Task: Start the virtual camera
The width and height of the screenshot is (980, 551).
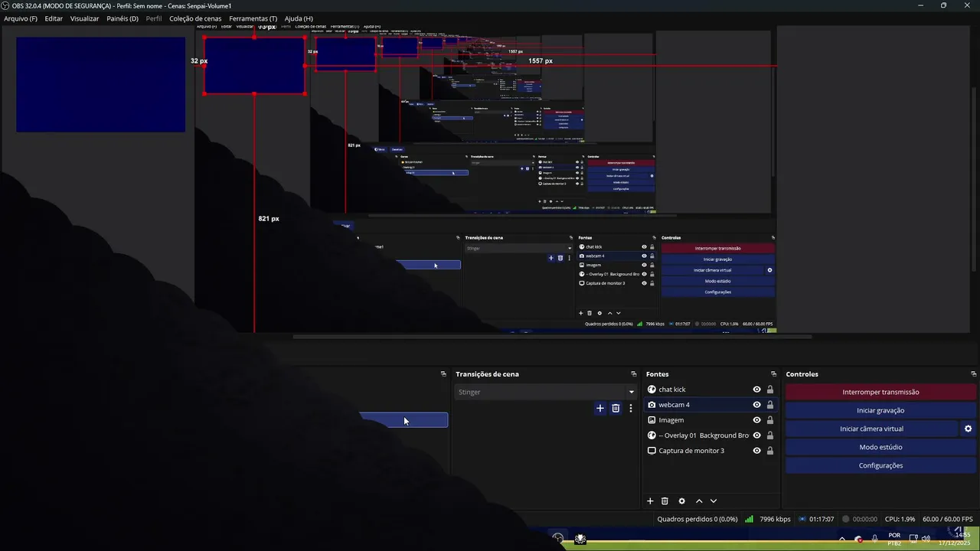Action: [871, 429]
